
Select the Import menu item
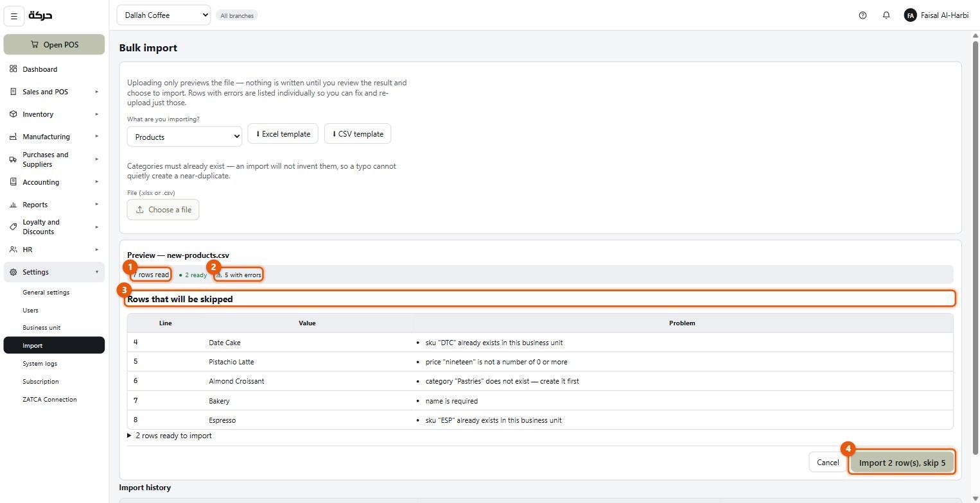(x=54, y=345)
